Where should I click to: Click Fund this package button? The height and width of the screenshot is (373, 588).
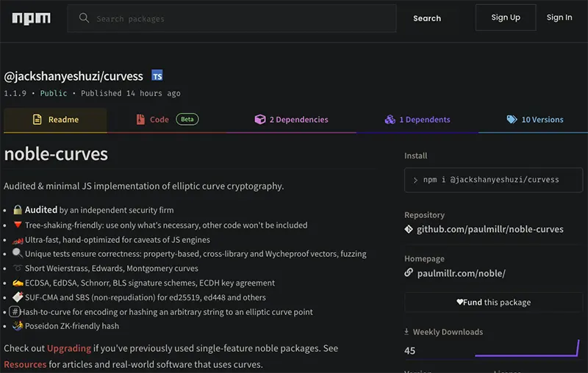(493, 303)
